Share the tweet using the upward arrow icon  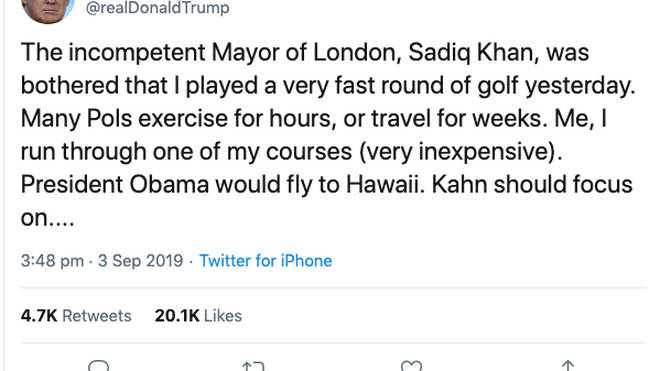coord(568,366)
